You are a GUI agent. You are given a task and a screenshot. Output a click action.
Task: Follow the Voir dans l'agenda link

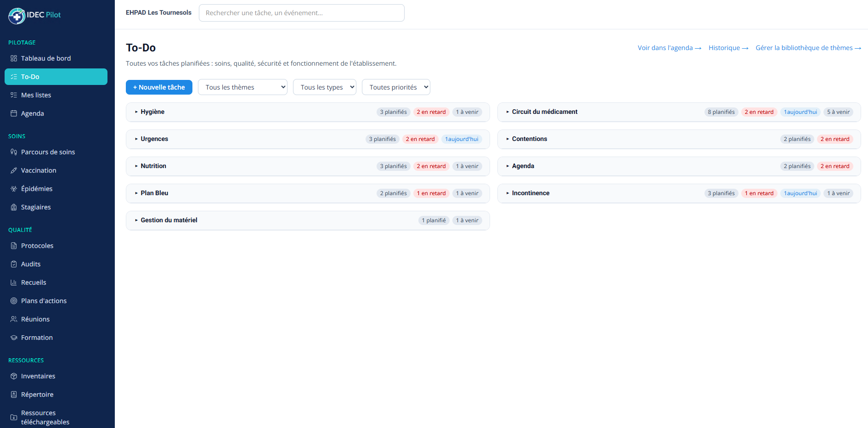click(669, 48)
